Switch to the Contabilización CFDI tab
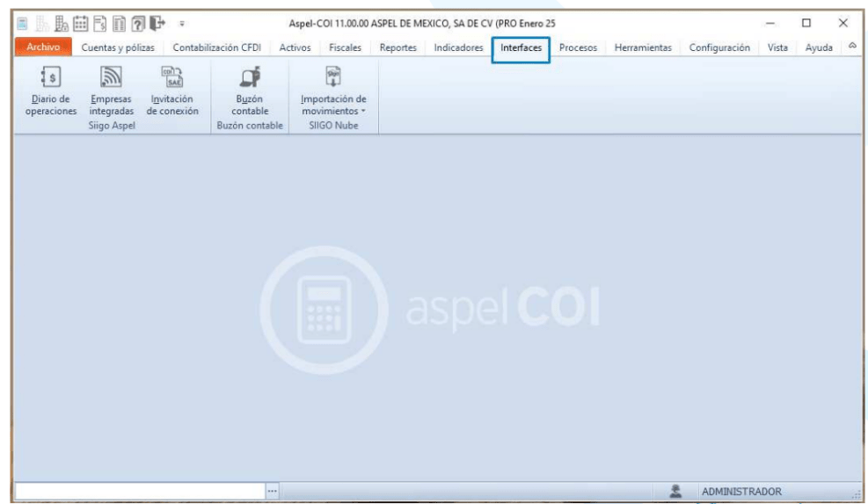This screenshot has width=868, height=504. [x=216, y=47]
